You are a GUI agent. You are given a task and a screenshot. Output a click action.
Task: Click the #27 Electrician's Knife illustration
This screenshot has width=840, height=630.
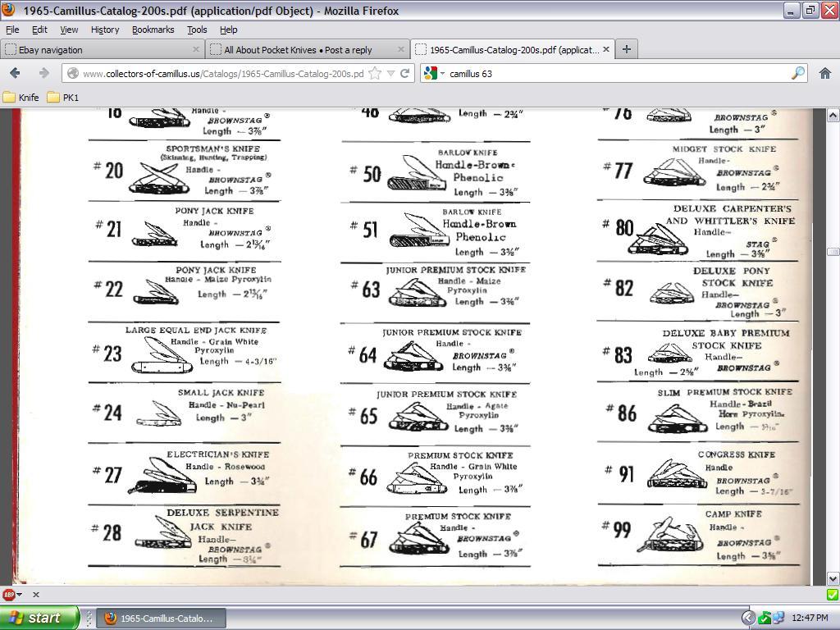[163, 475]
